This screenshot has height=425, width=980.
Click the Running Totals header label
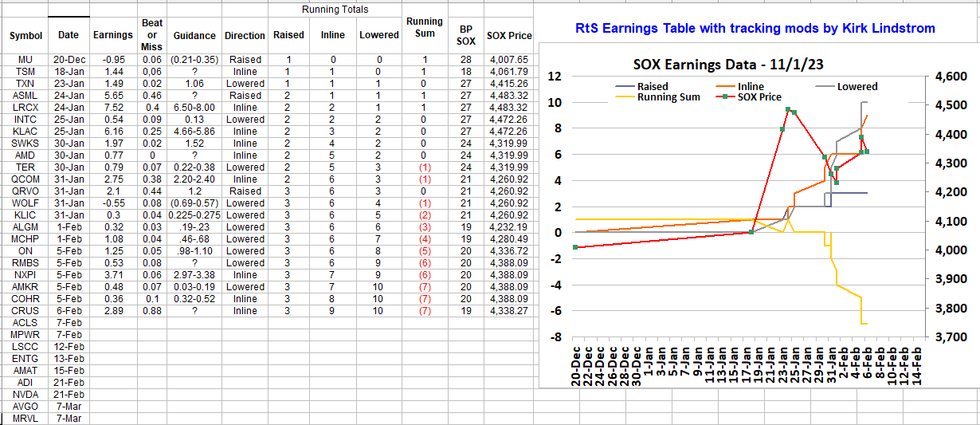tap(335, 10)
